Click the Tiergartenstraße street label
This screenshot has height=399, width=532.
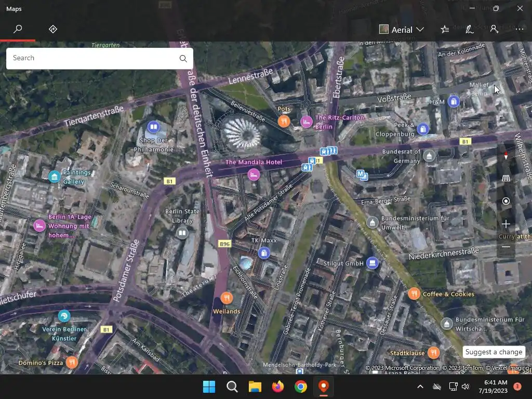pos(94,116)
